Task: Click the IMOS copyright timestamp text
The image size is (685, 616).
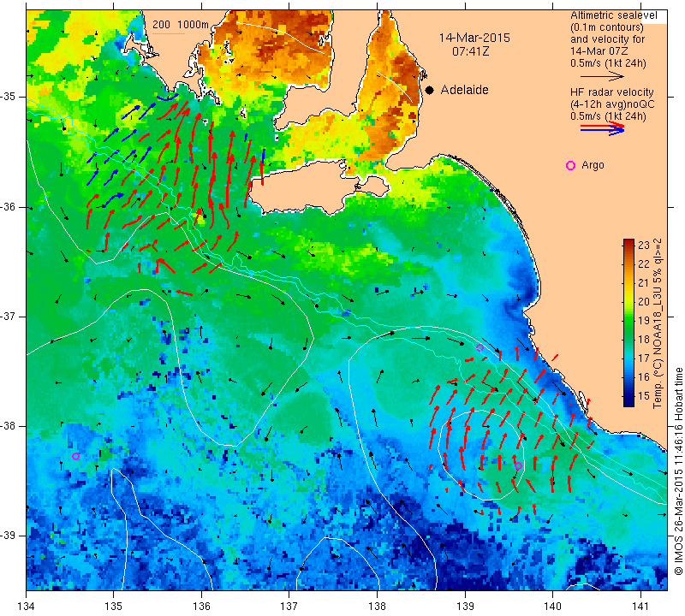Action: pos(678,471)
